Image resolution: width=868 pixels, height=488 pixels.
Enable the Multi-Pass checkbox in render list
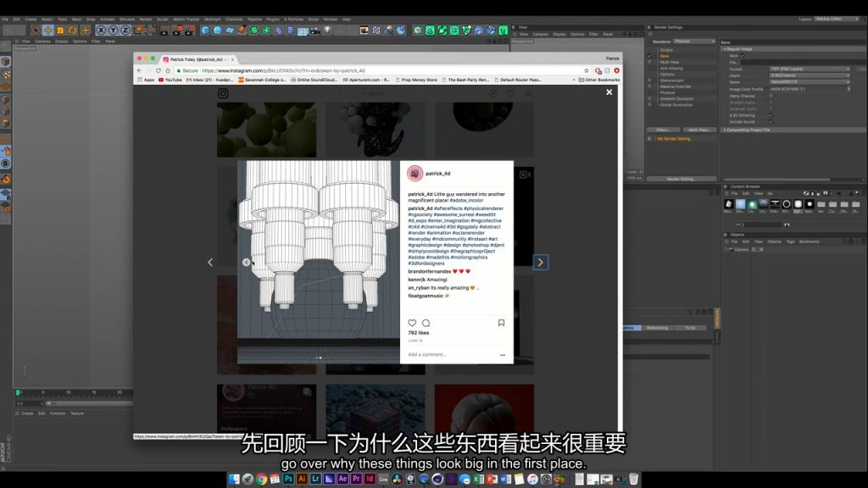click(x=650, y=62)
